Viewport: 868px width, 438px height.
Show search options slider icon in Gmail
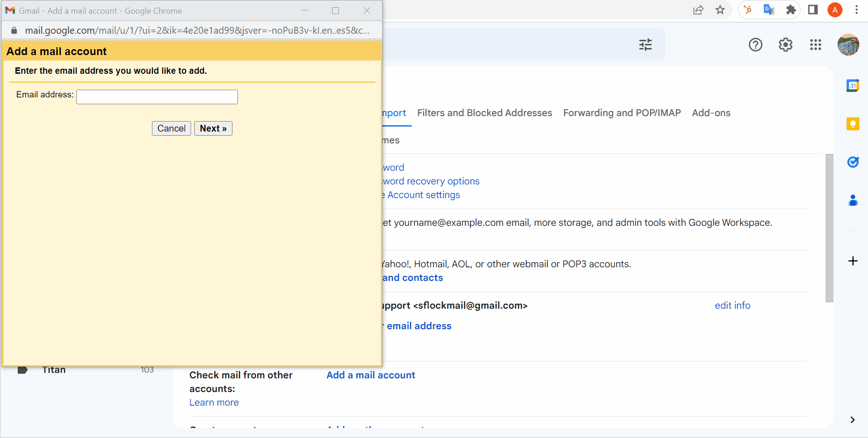coord(646,45)
